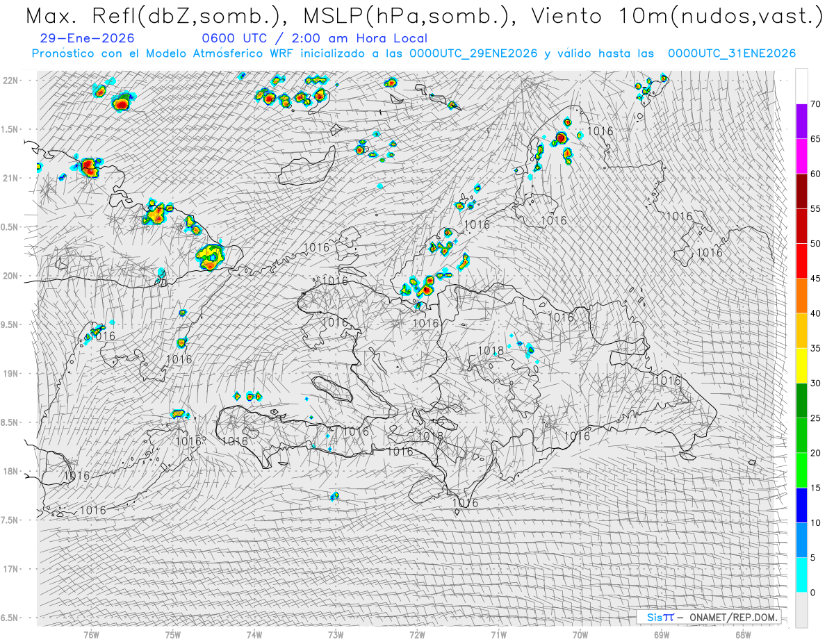The image size is (834, 644).
Task: Click the colorbar value label "5"
Action: [813, 557]
